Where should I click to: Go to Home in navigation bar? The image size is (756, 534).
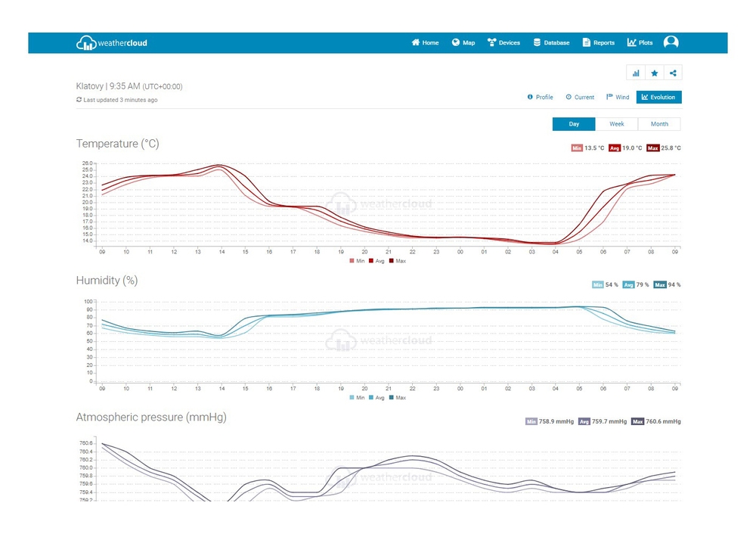425,43
